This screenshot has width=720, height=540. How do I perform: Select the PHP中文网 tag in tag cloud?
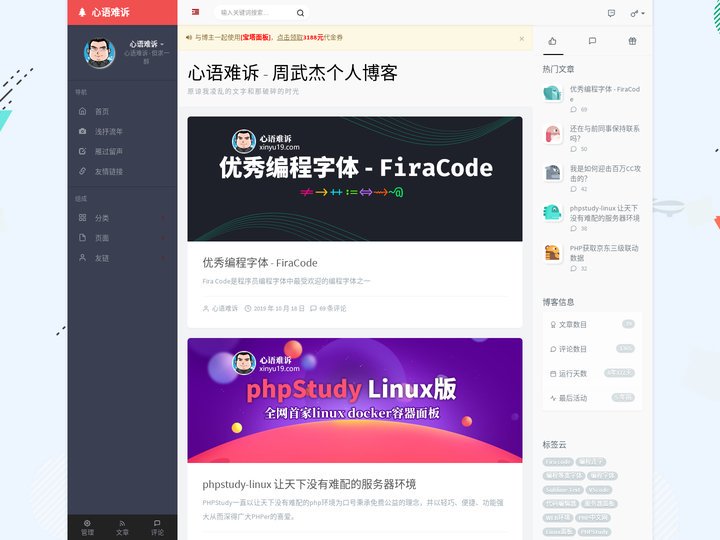tap(593, 518)
